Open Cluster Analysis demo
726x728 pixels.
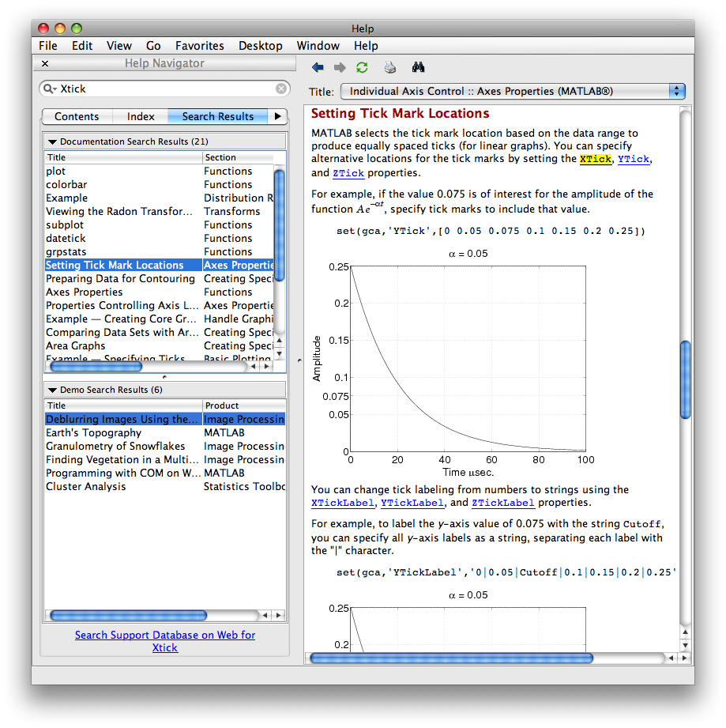(164, 487)
